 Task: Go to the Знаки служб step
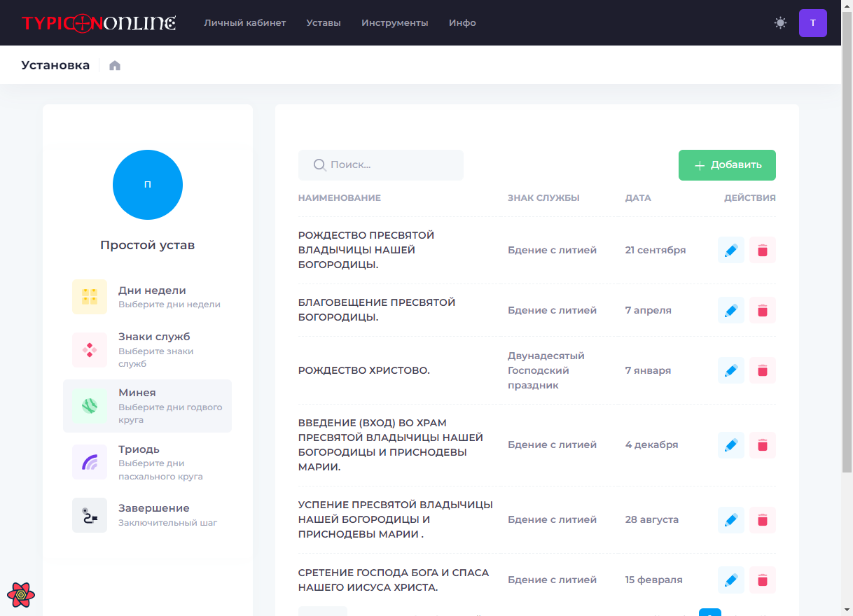(147, 350)
